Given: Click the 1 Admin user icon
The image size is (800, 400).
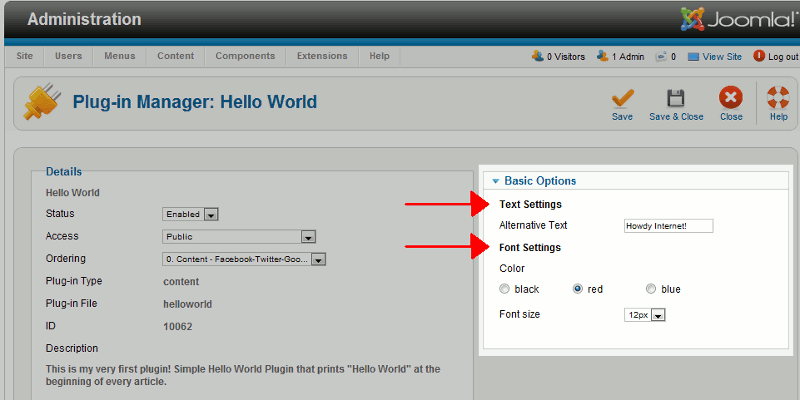Looking at the screenshot, I should (603, 56).
